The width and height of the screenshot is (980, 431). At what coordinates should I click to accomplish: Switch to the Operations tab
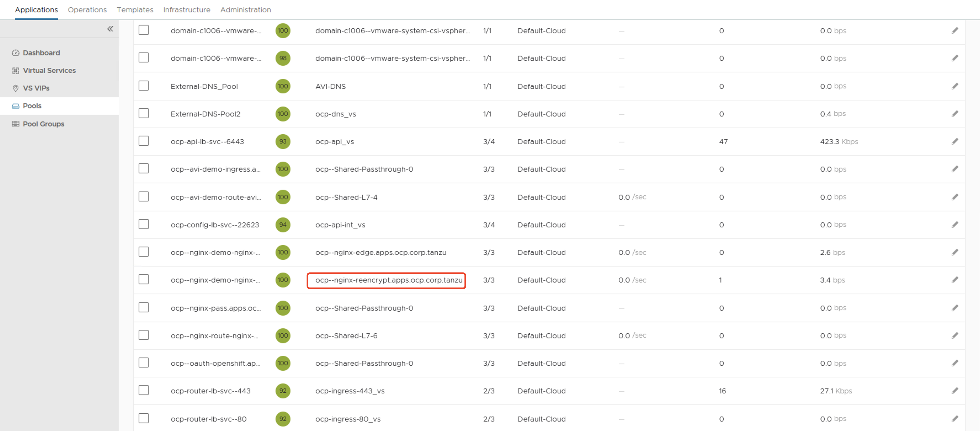87,10
